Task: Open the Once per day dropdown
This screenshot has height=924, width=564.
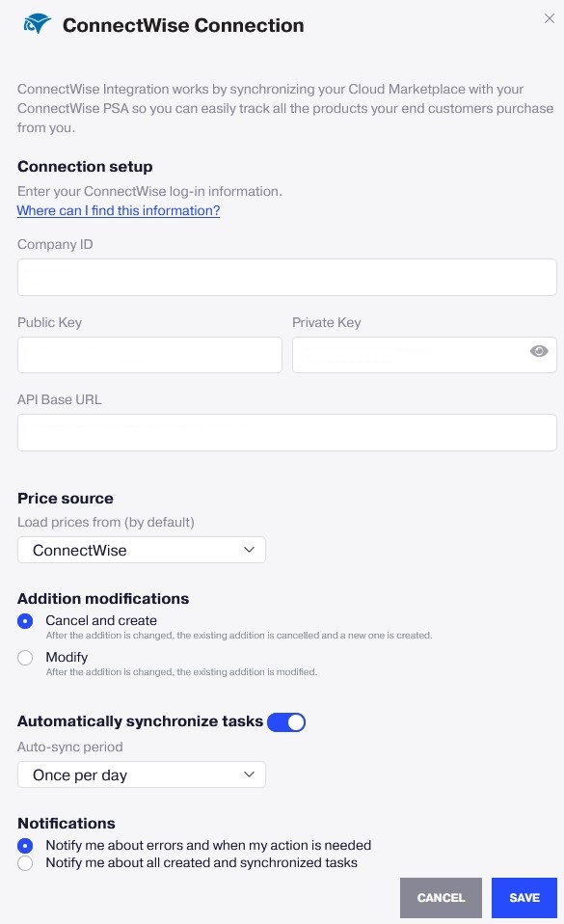Action: (x=142, y=775)
